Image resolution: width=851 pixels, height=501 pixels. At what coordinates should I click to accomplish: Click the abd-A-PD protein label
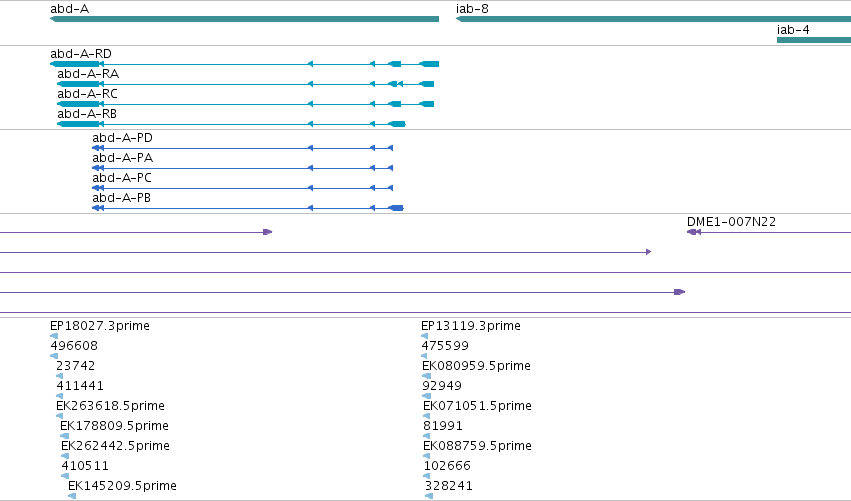[x=122, y=138]
